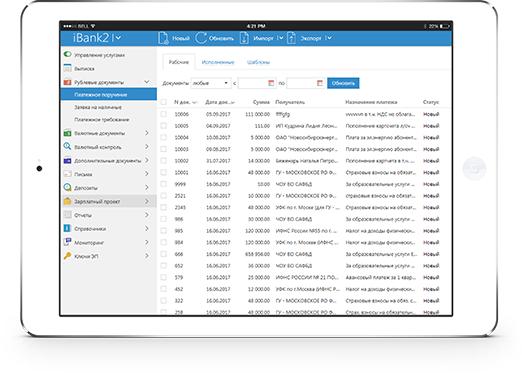The width and height of the screenshot is (522, 373).
Task: Open the Экспорт dropdown arrow
Action: tap(329, 38)
